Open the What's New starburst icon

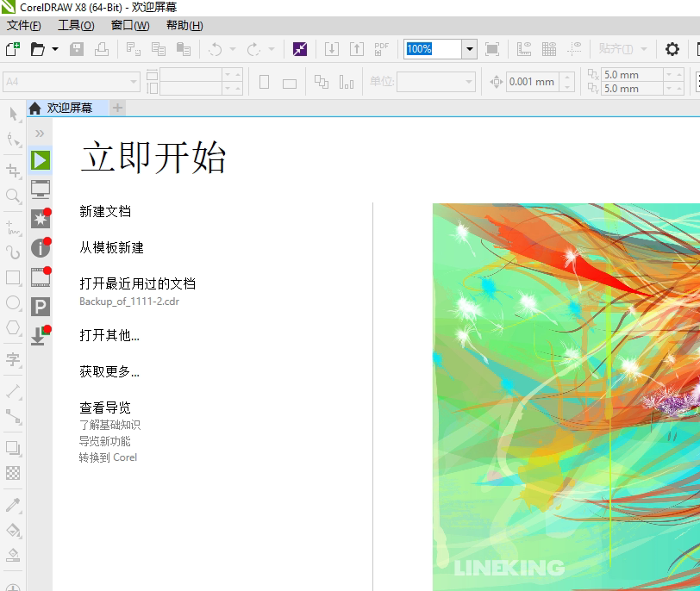41,219
